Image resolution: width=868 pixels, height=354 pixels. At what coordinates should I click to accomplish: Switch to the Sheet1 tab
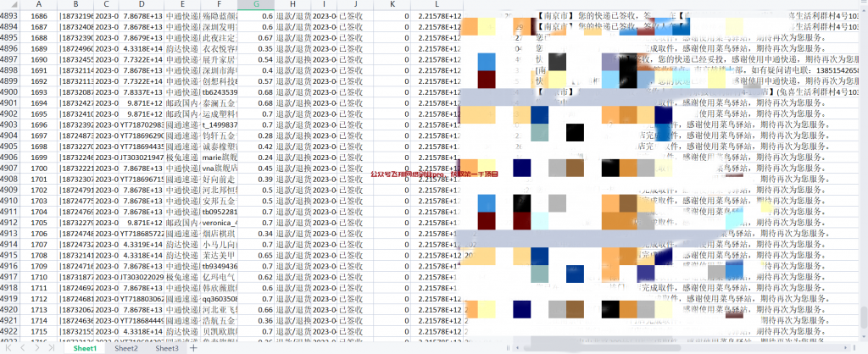pyautogui.click(x=85, y=348)
